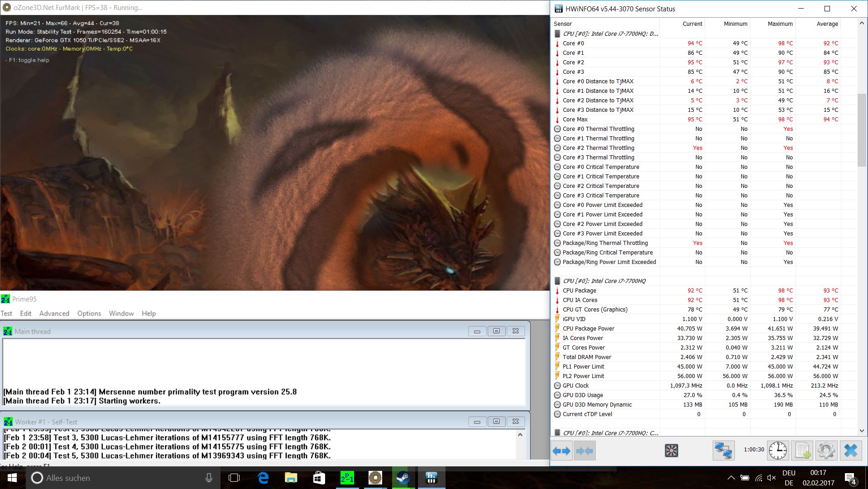The image size is (868, 489).
Task: Click the Maximum column header
Action: [x=773, y=24]
